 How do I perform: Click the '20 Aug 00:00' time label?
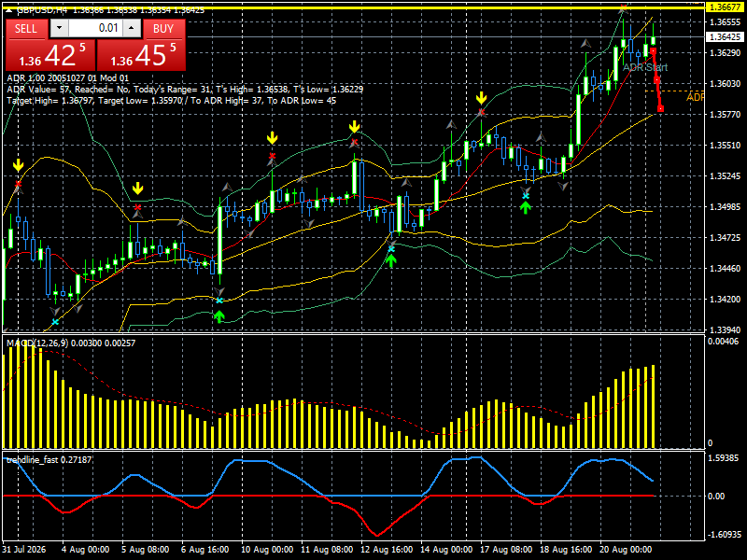(626, 549)
